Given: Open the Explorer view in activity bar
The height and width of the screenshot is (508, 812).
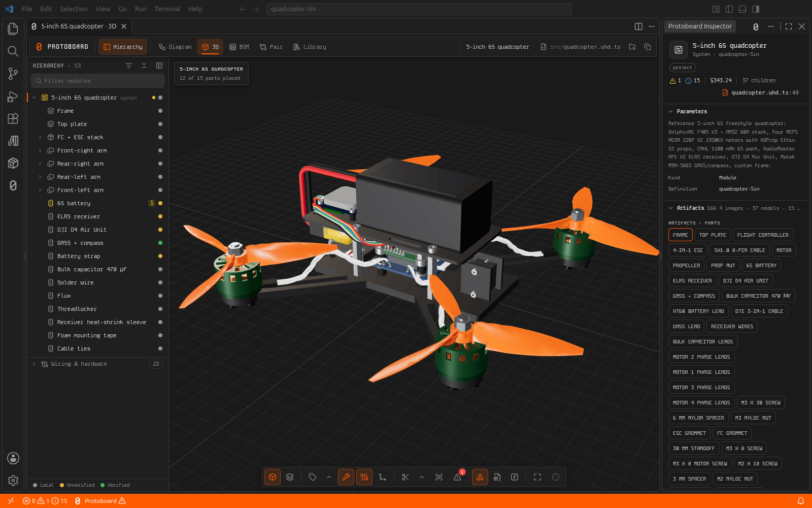Looking at the screenshot, I should pos(13,29).
